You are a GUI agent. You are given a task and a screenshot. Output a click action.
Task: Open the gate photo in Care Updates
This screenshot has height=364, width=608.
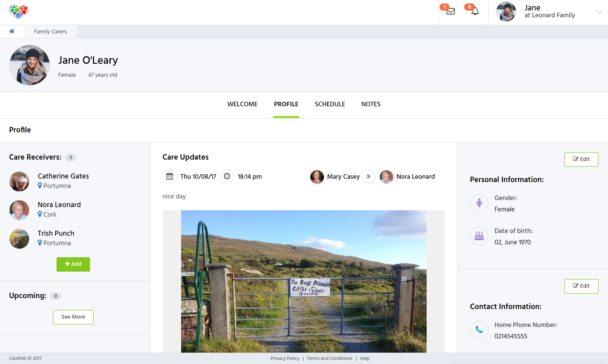click(x=304, y=281)
